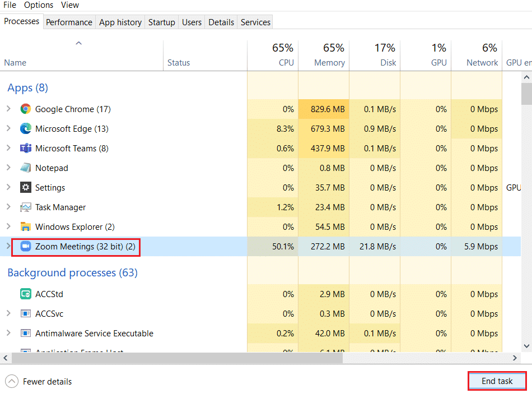The width and height of the screenshot is (532, 398).
Task: Click the Notepad icon
Action: coord(26,168)
